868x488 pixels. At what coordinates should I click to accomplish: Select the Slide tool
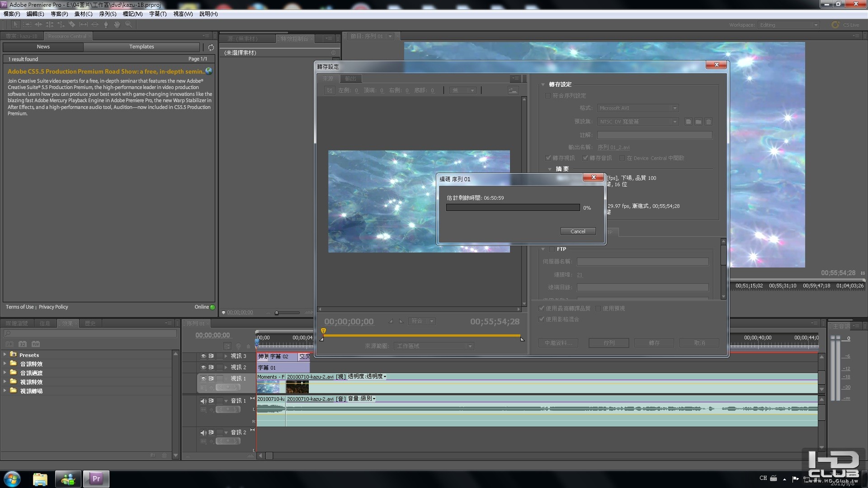[x=95, y=24]
